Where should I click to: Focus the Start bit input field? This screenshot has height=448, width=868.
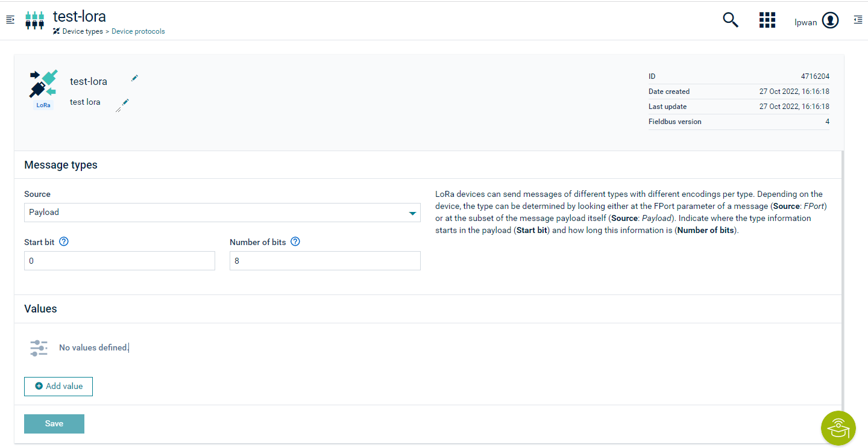click(x=119, y=261)
